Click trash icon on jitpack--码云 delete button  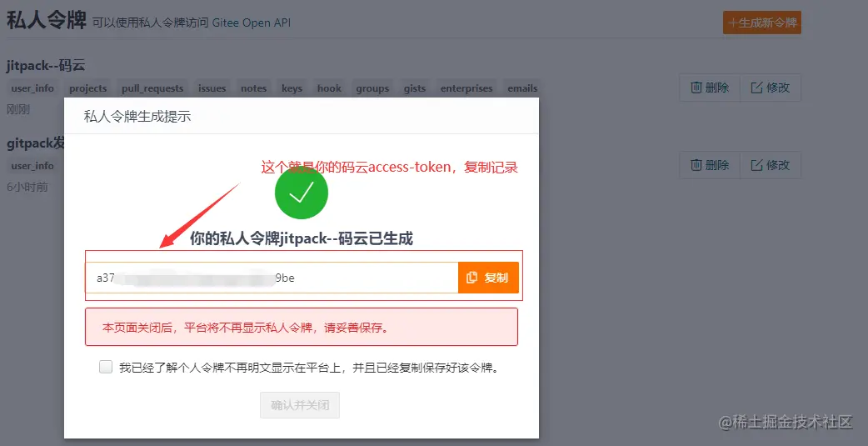click(x=696, y=88)
